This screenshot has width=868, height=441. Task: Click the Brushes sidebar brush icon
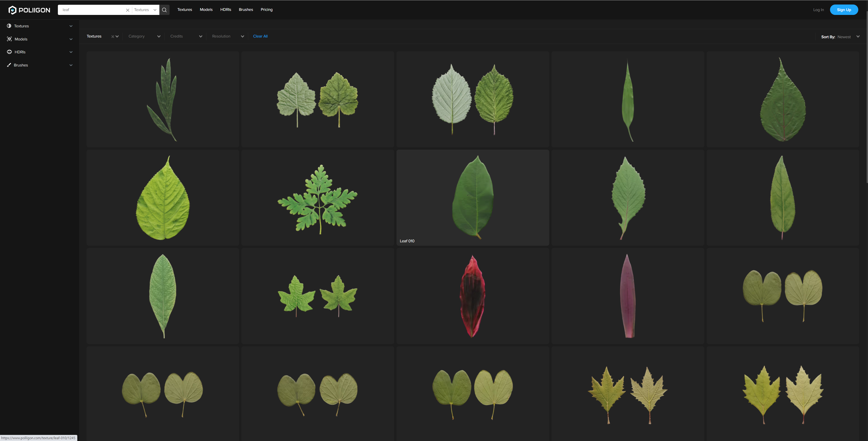9,65
